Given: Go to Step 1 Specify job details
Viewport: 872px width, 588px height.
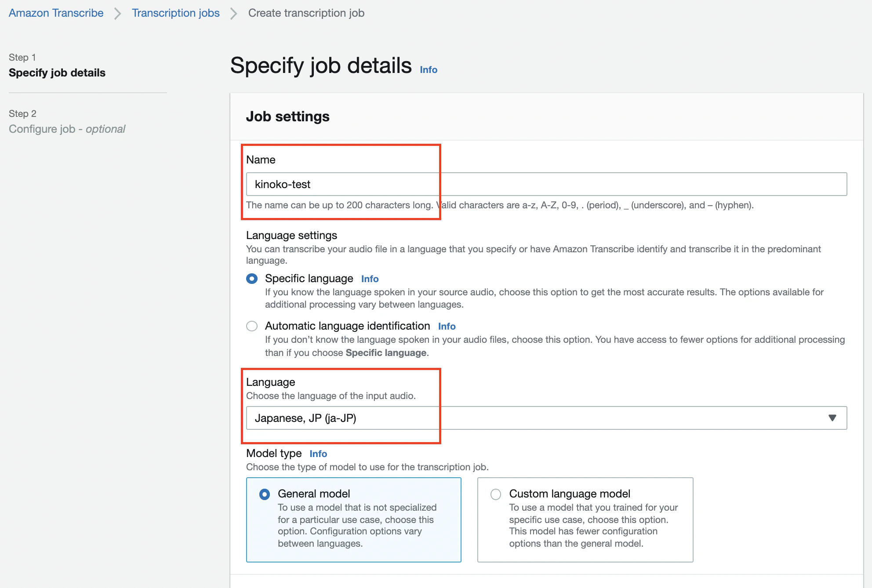Looking at the screenshot, I should [x=57, y=73].
